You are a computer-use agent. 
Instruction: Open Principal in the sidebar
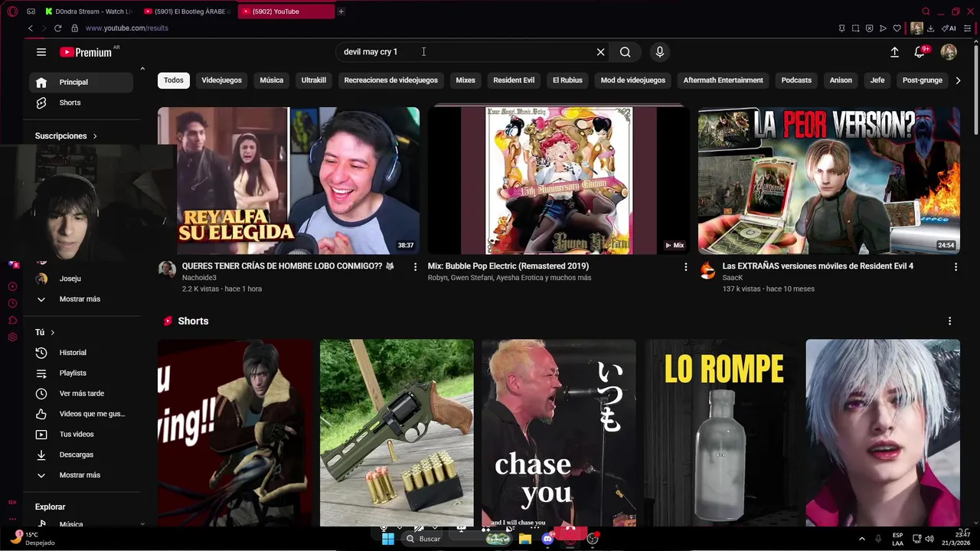point(81,83)
